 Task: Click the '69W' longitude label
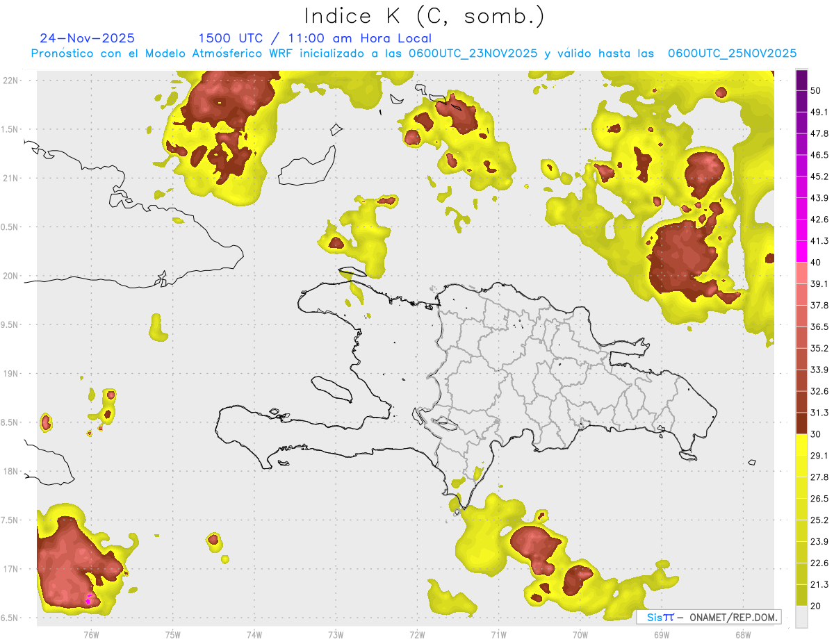(661, 634)
